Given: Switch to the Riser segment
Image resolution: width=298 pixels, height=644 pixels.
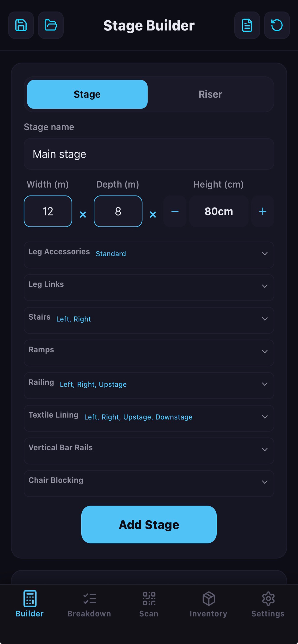Looking at the screenshot, I should click(x=210, y=94).
